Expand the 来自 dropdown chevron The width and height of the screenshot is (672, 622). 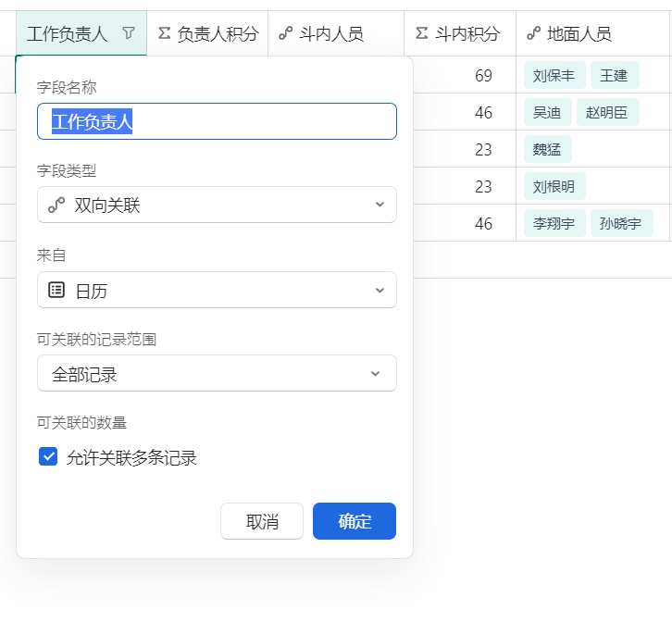click(380, 291)
